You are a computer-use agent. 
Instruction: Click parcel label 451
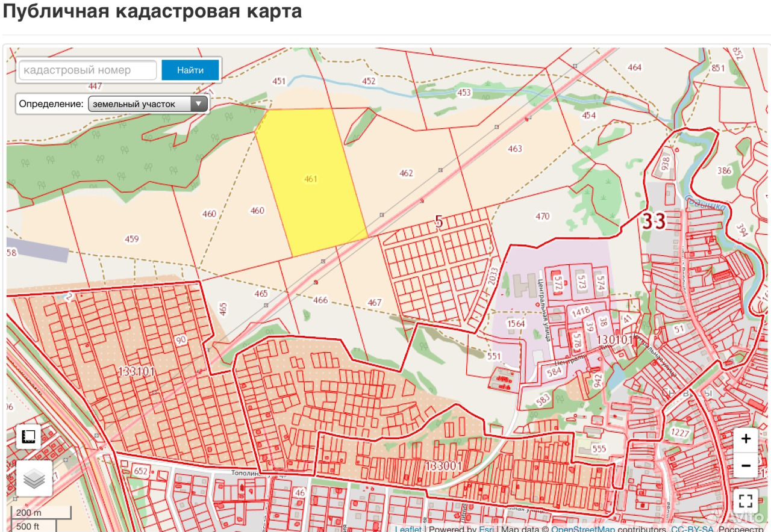click(279, 81)
